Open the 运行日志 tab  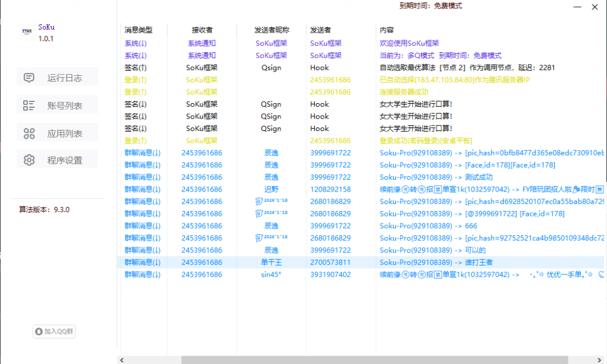coord(57,76)
